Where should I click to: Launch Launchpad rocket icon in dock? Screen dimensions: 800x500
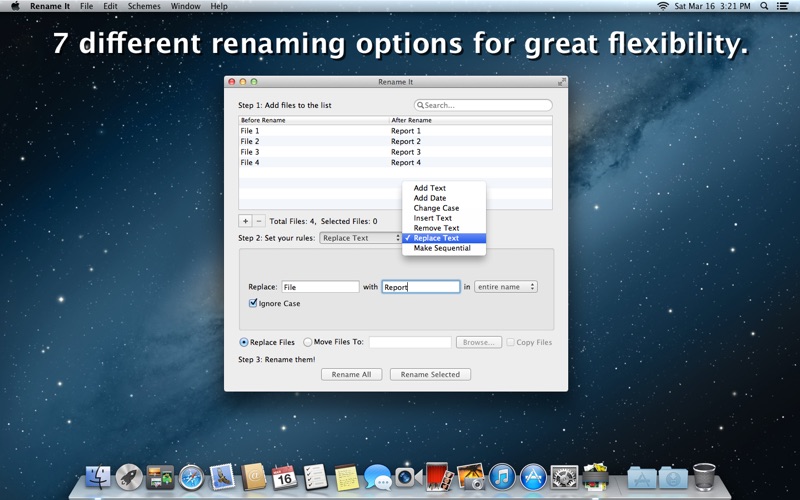coord(129,477)
